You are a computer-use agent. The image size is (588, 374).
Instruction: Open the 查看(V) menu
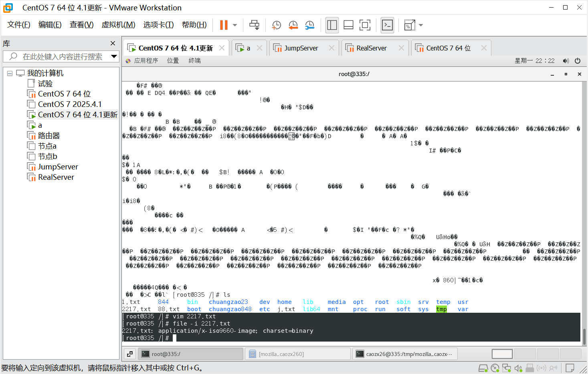[x=82, y=25]
